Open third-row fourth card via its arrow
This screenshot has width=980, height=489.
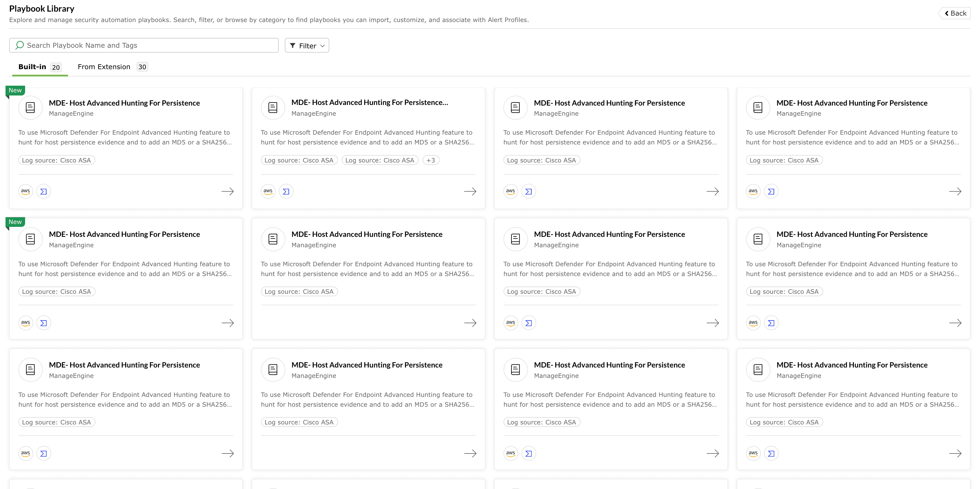click(x=955, y=453)
